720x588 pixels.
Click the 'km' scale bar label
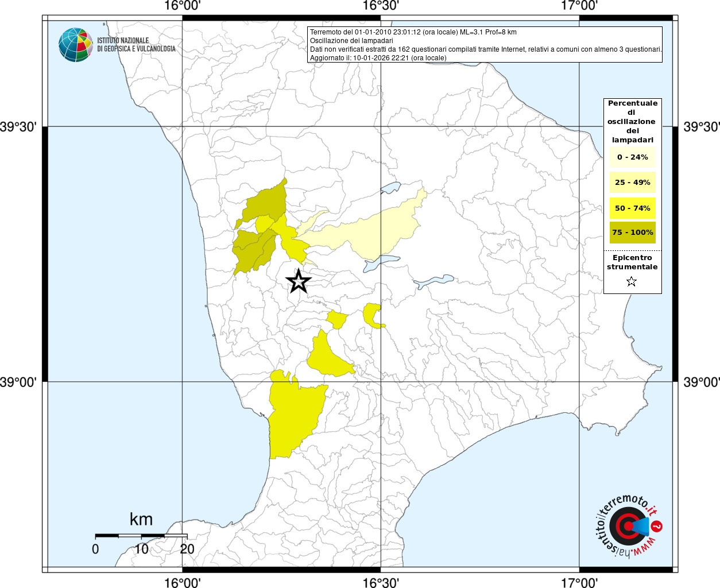(x=141, y=520)
